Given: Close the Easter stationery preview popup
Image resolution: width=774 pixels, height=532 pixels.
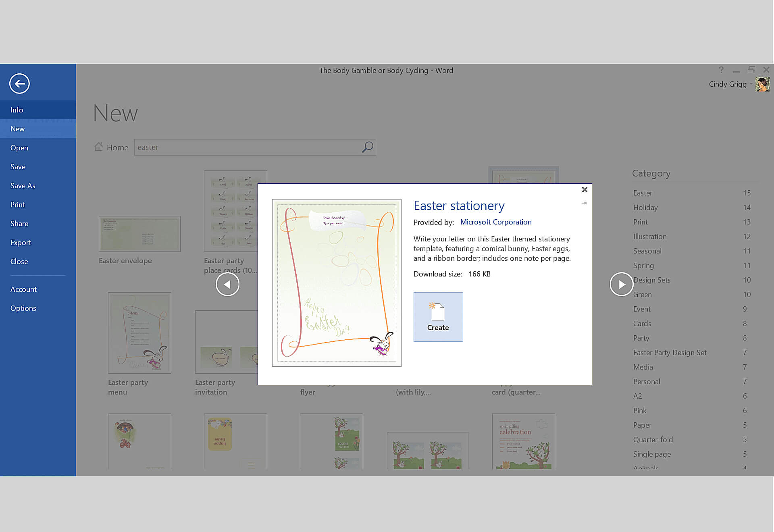Looking at the screenshot, I should [x=585, y=189].
